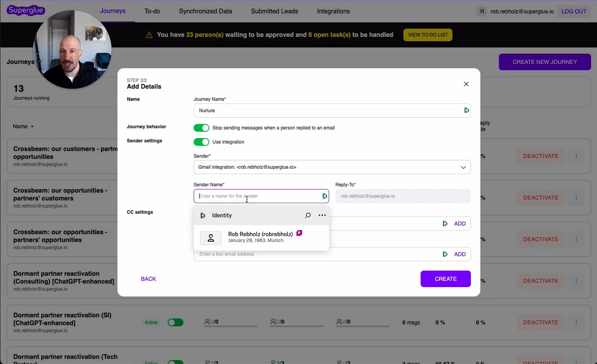
Task: Toggle Stop sending messages when person replied
Action: click(201, 128)
